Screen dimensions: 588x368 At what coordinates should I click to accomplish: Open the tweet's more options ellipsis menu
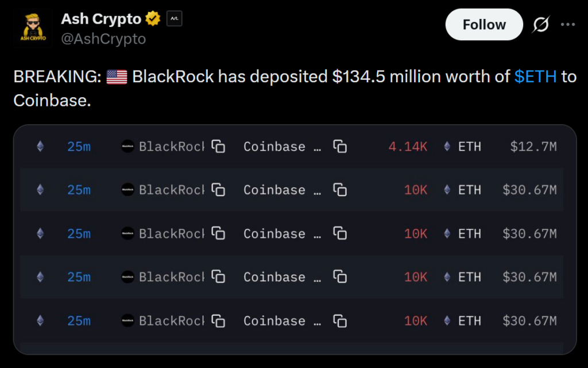tap(568, 25)
